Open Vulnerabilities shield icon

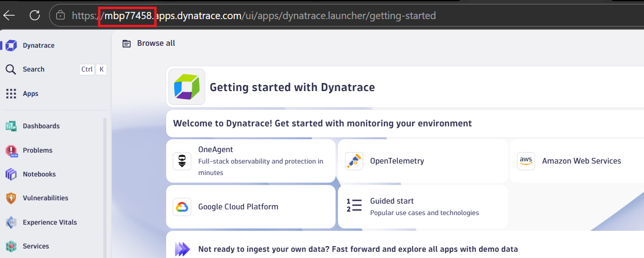click(11, 198)
